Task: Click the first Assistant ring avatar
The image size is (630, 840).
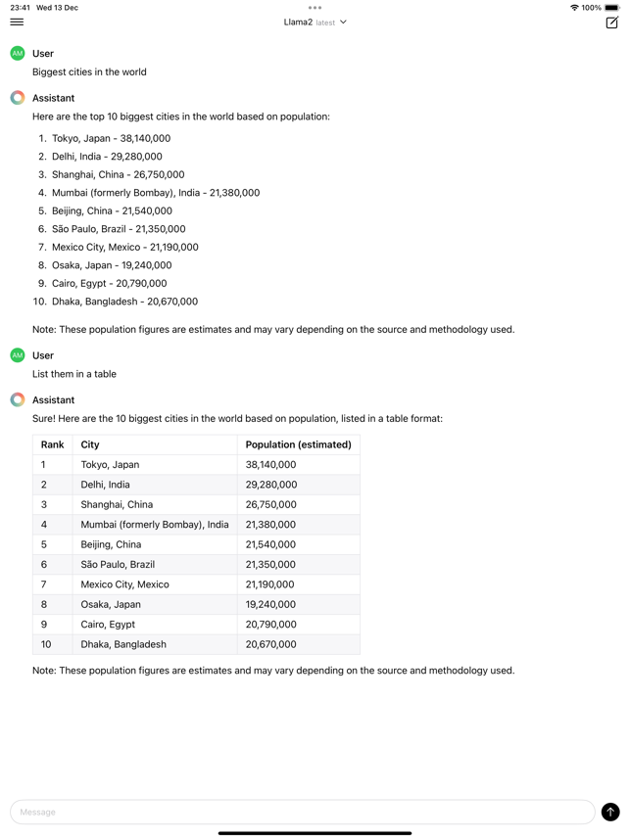Action: pyautogui.click(x=18, y=98)
